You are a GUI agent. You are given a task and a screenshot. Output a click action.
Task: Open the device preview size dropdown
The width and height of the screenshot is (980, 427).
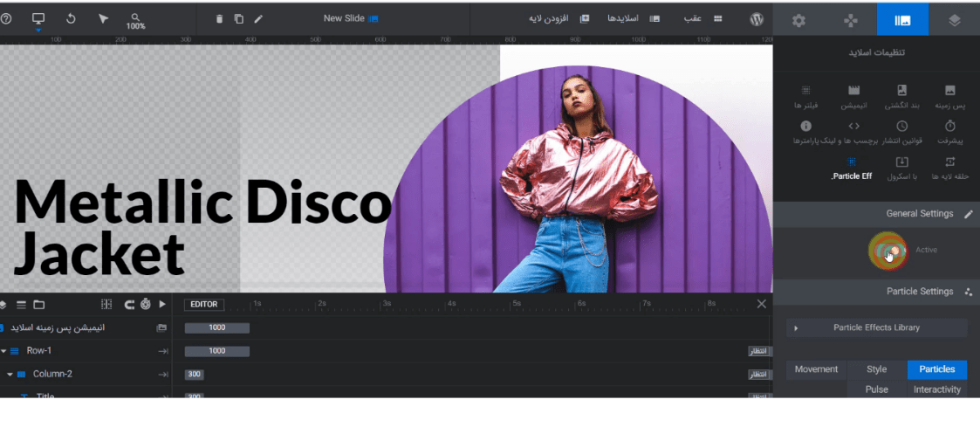[x=38, y=21]
